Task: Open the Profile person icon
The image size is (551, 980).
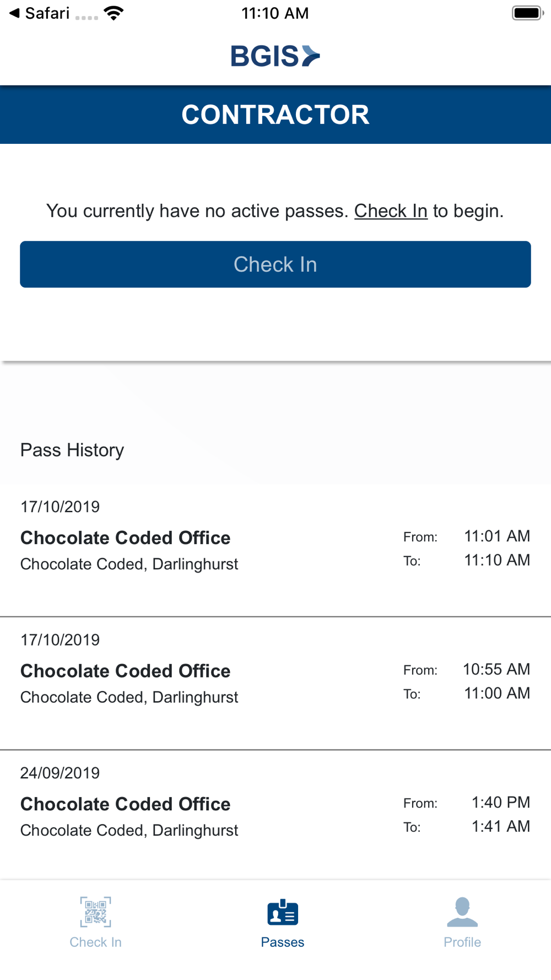Action: point(462,912)
